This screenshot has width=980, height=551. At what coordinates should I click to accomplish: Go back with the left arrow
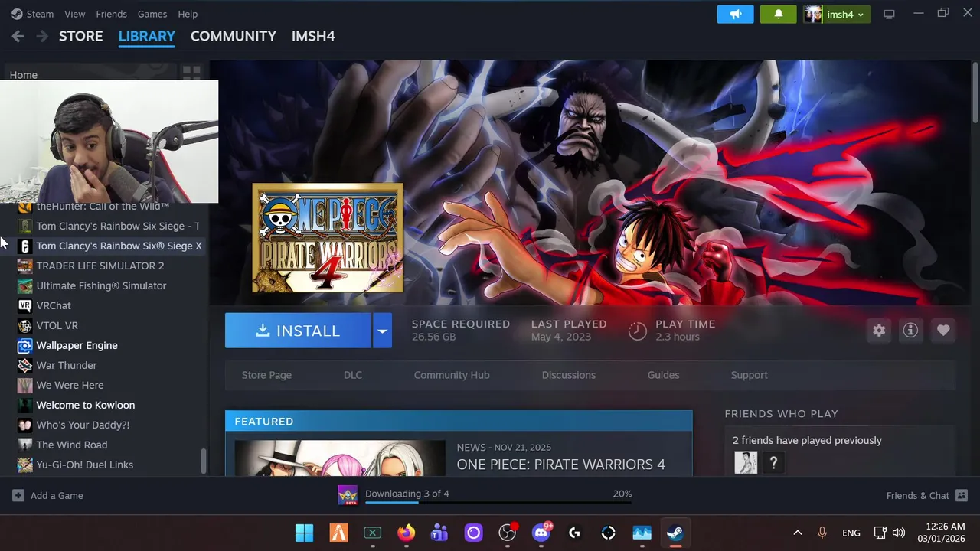[18, 36]
